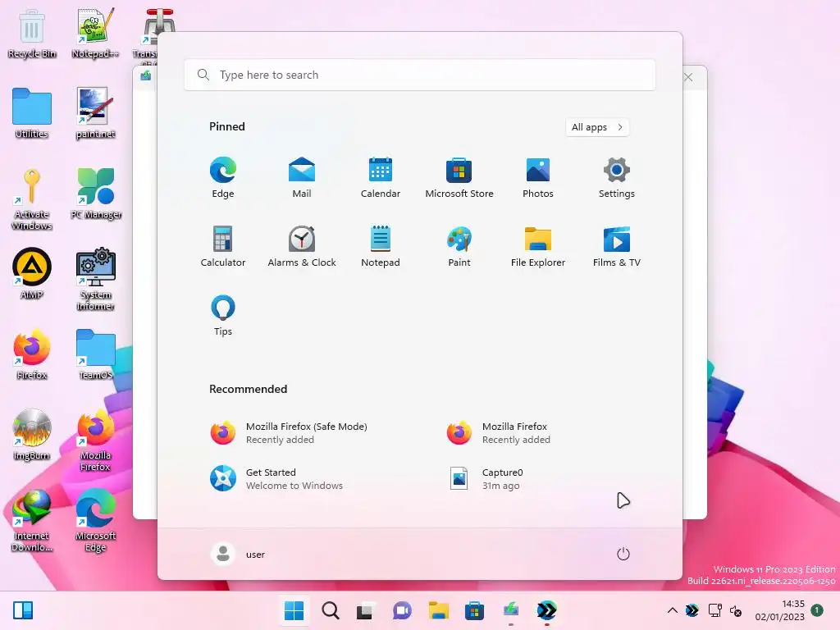Select AIMP desktop shortcut

32,273
